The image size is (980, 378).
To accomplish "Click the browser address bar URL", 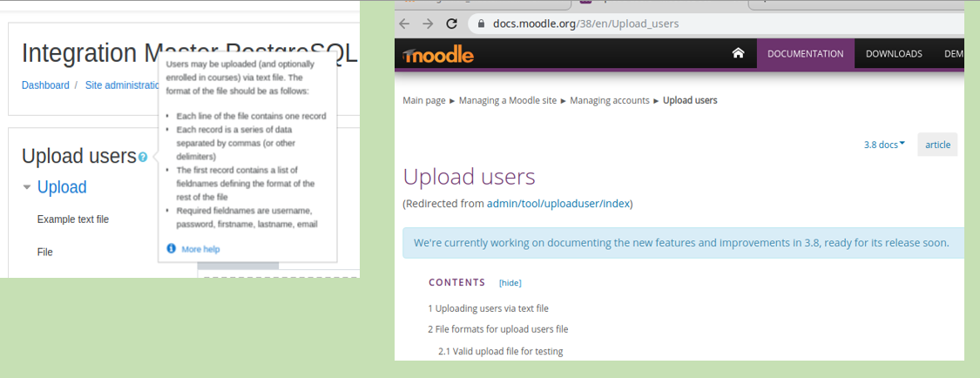I will 585,24.
